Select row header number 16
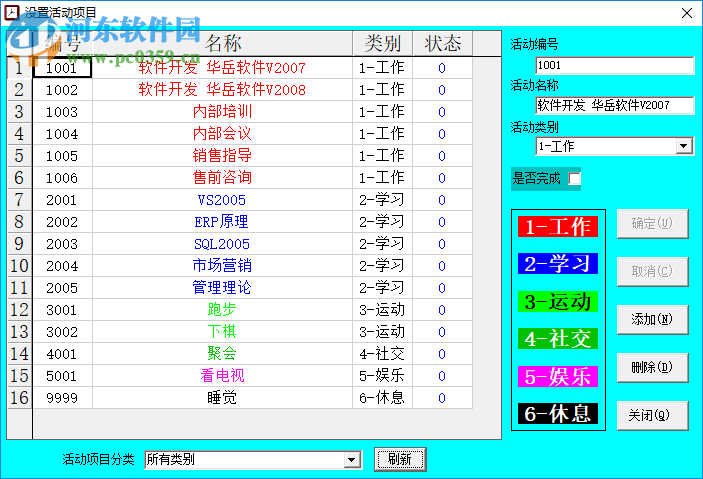Image resolution: width=703 pixels, height=479 pixels. tap(19, 398)
